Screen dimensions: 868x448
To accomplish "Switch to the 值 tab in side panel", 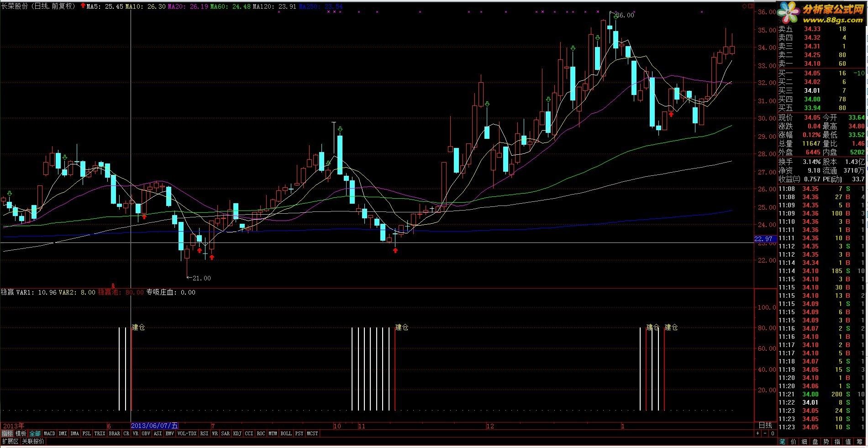I will (x=848, y=442).
